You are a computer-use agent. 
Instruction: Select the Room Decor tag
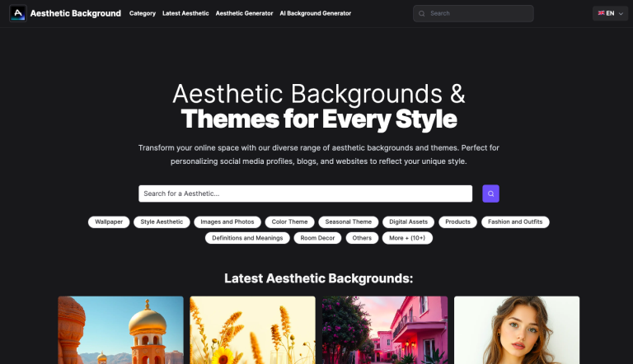coord(317,238)
